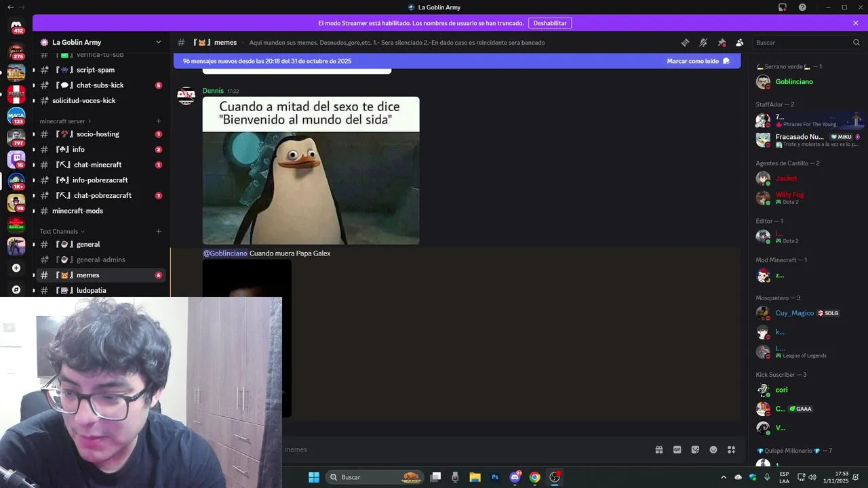Open the general-admins channel

point(102,260)
